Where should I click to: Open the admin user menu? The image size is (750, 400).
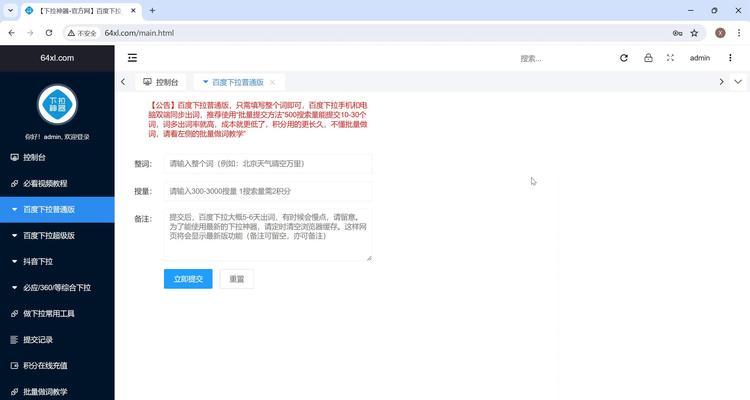tap(700, 58)
